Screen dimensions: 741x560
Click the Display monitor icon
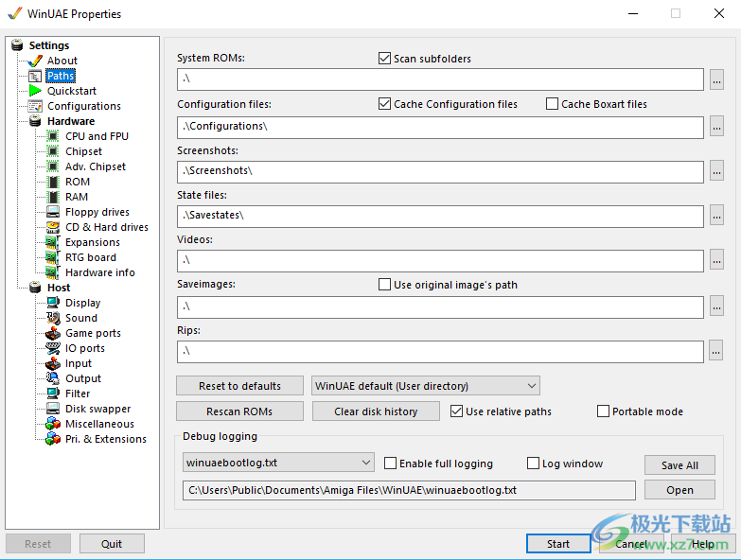53,303
